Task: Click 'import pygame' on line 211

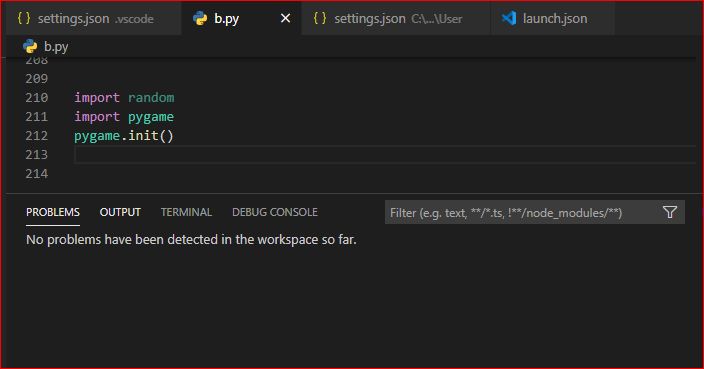Action: (124, 117)
